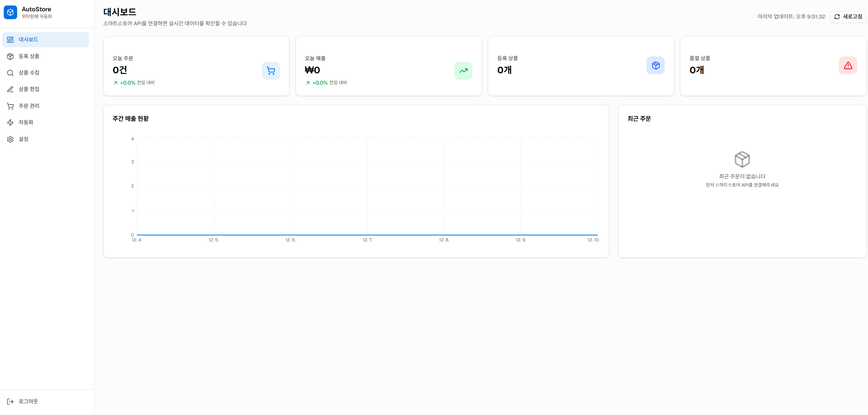The height and width of the screenshot is (415, 868).
Task: Click the empty-state package icon in 최근 주문
Action: (x=742, y=159)
